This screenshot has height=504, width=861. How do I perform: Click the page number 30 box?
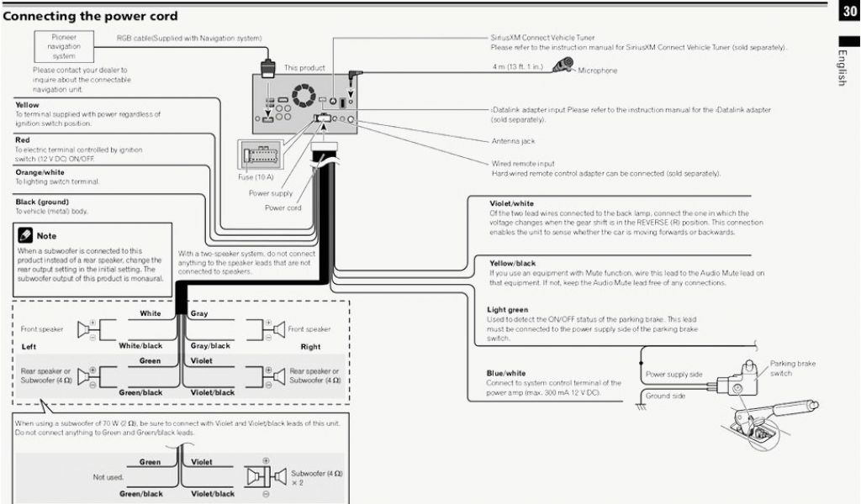[848, 11]
